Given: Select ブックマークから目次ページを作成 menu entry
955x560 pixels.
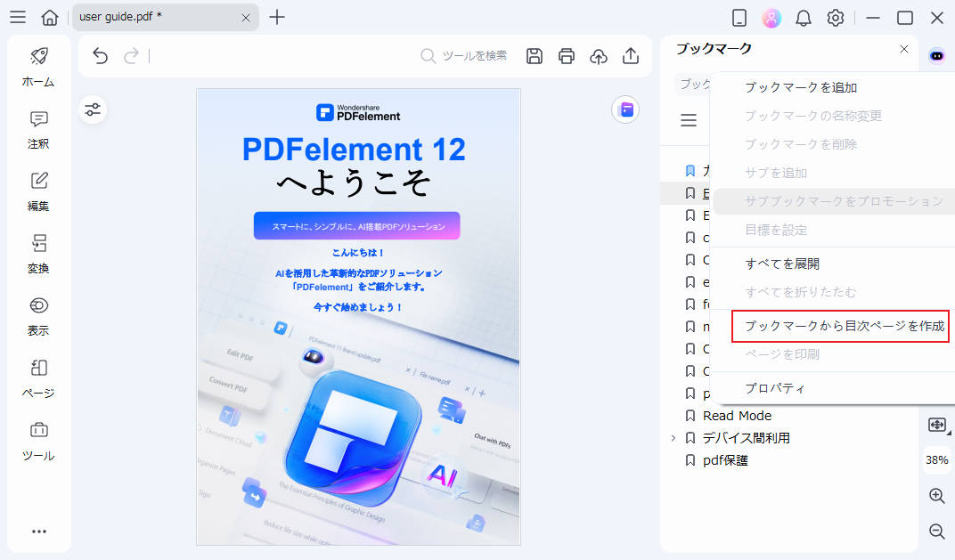Looking at the screenshot, I should pyautogui.click(x=841, y=327).
